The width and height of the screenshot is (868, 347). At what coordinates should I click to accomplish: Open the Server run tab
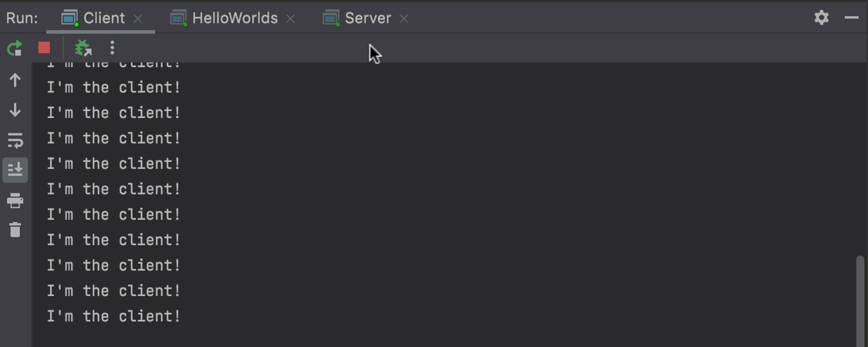pyautogui.click(x=367, y=18)
